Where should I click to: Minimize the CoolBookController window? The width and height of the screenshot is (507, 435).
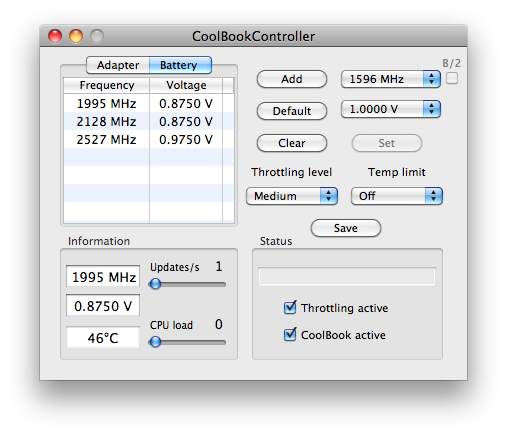click(76, 36)
